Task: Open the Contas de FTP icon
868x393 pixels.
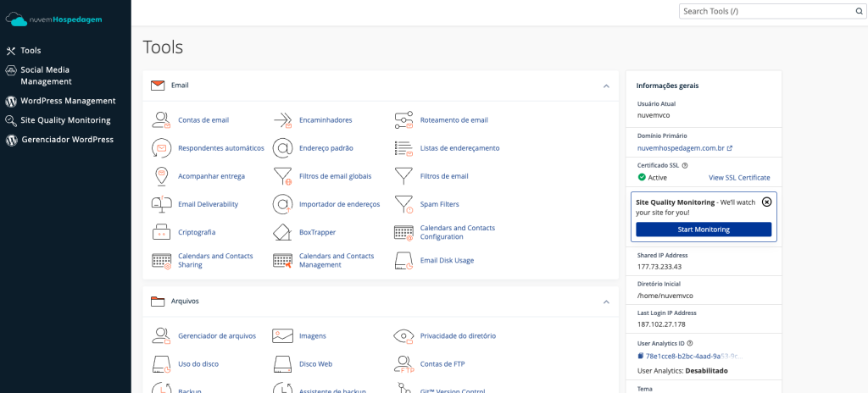Action: pyautogui.click(x=403, y=364)
